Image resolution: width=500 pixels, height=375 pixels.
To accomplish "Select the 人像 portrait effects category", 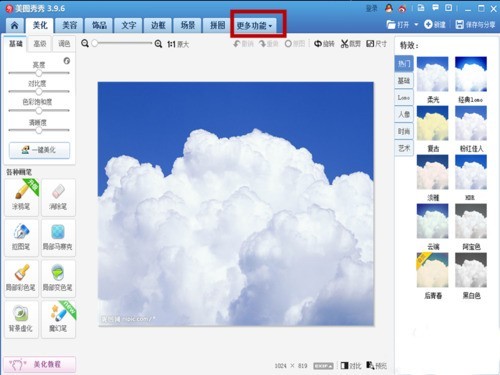I will [x=404, y=114].
